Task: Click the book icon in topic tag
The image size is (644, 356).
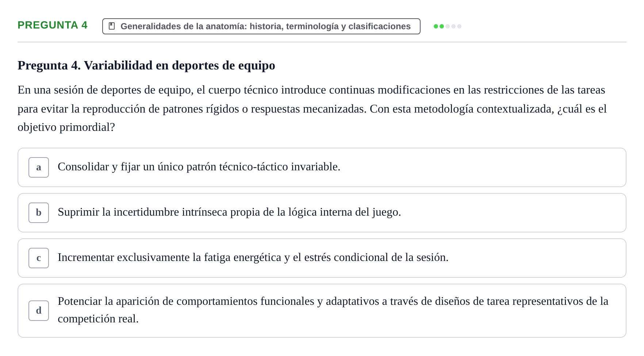Action: 112,26
